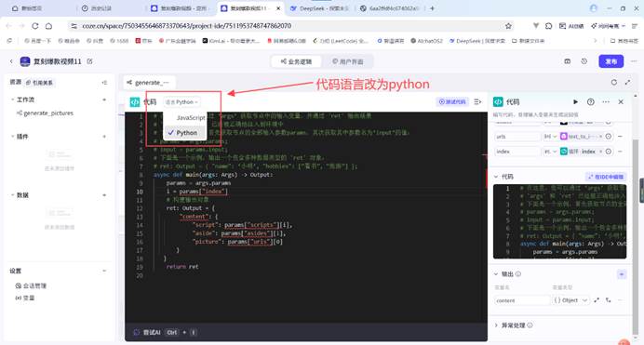Add child field to content output

609,300
